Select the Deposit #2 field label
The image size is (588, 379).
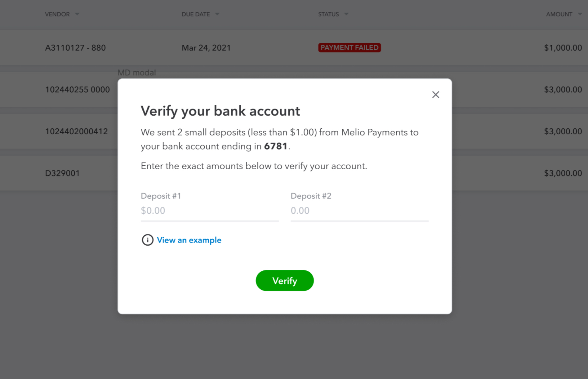pos(311,196)
